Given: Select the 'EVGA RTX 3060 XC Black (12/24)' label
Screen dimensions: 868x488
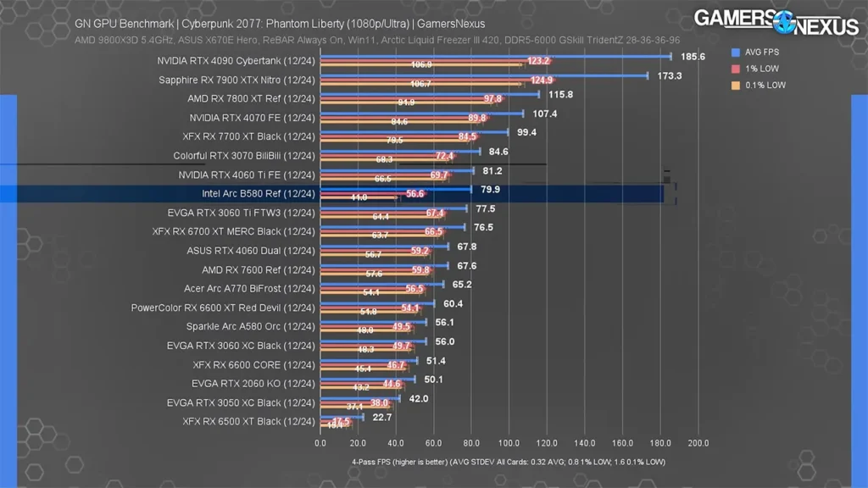Looking at the screenshot, I should [x=241, y=346].
